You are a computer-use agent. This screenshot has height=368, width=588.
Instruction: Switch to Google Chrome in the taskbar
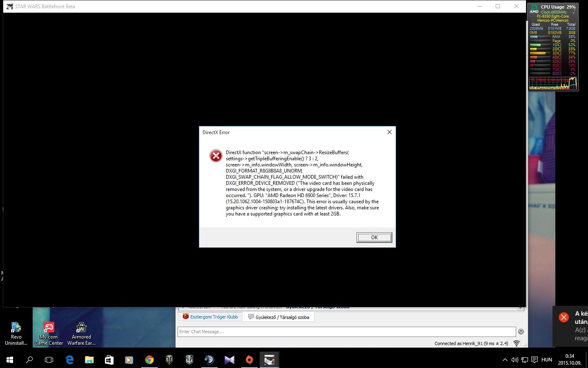149,360
